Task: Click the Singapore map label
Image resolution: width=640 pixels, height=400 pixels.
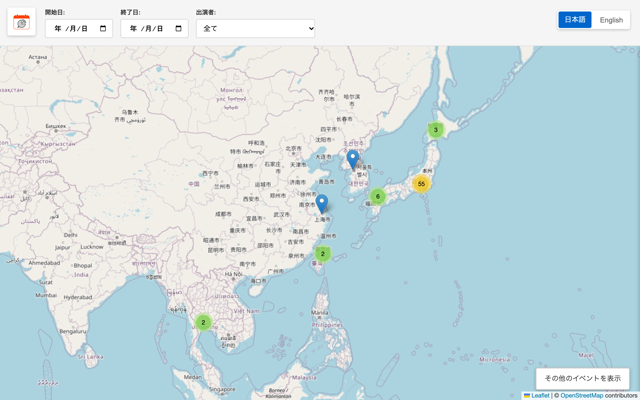Action: pos(222,389)
